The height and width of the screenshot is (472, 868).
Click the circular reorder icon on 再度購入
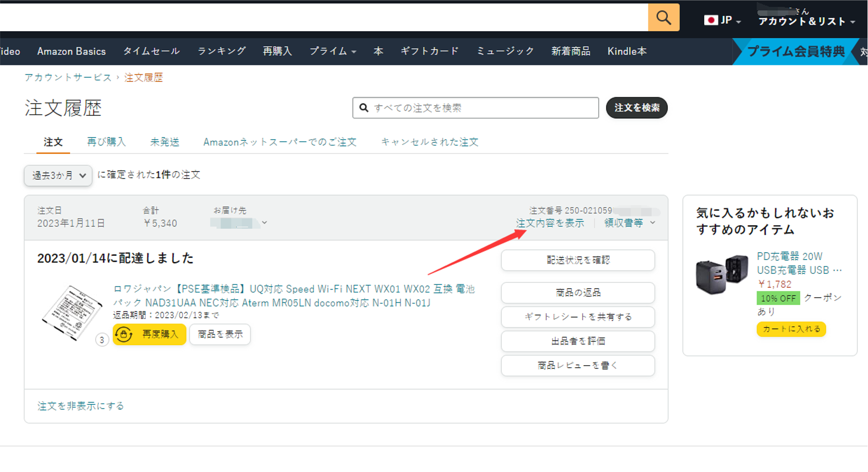click(x=124, y=334)
